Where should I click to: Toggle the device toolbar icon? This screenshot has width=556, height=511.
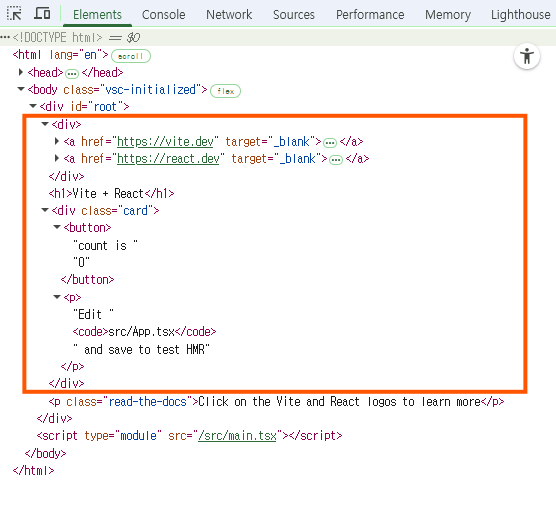(x=42, y=13)
